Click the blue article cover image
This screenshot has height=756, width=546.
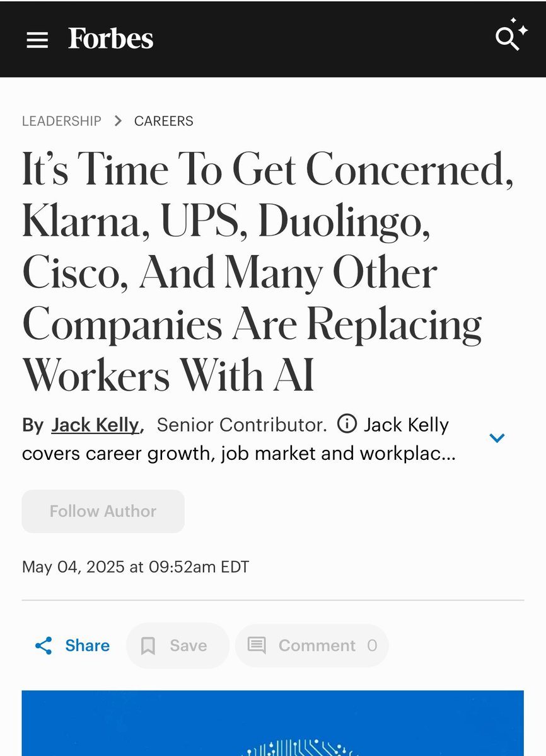[273, 724]
